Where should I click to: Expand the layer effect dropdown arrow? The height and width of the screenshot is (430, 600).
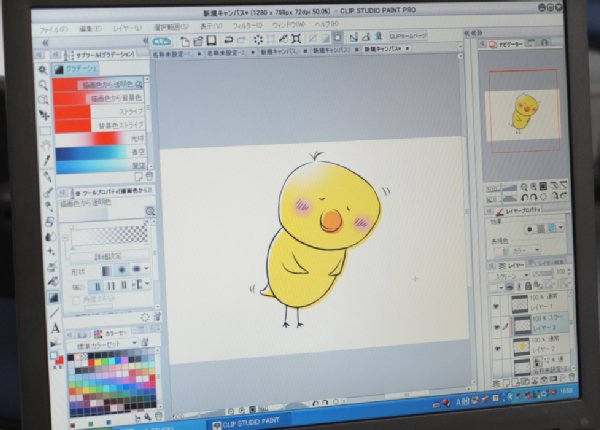coord(561,228)
